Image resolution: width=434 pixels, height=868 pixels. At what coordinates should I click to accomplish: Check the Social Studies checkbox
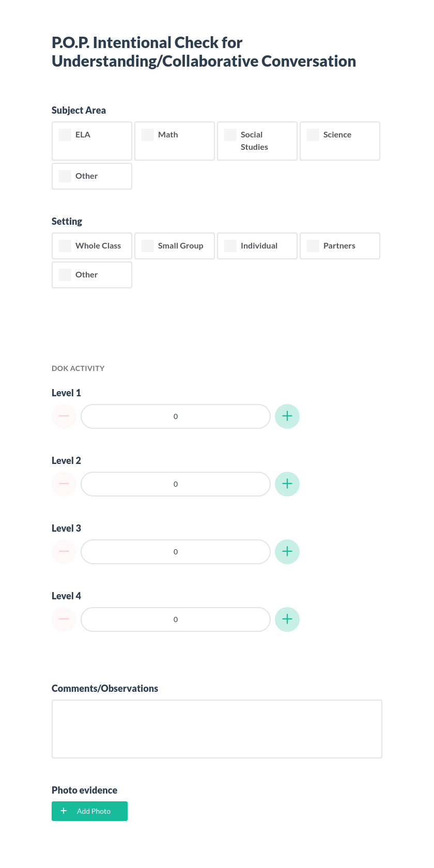pos(230,134)
